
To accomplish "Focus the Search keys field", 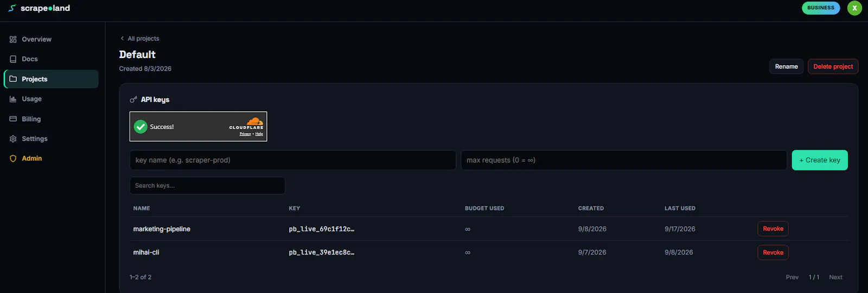I will [207, 186].
